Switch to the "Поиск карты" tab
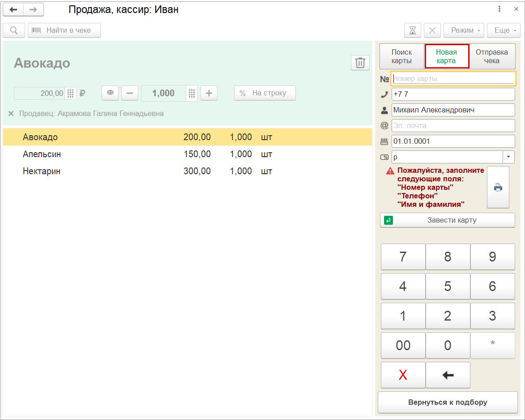 402,56
